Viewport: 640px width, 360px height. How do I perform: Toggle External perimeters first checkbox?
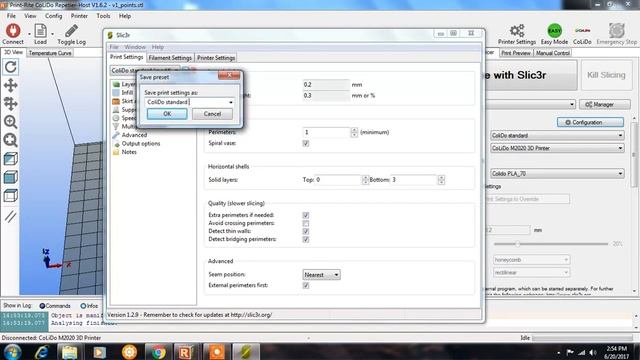point(306,285)
